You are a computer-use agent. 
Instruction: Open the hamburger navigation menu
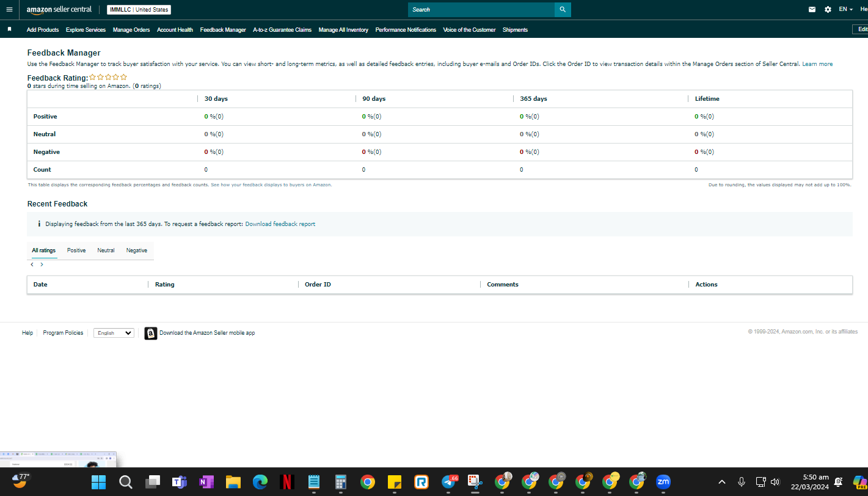[9, 10]
